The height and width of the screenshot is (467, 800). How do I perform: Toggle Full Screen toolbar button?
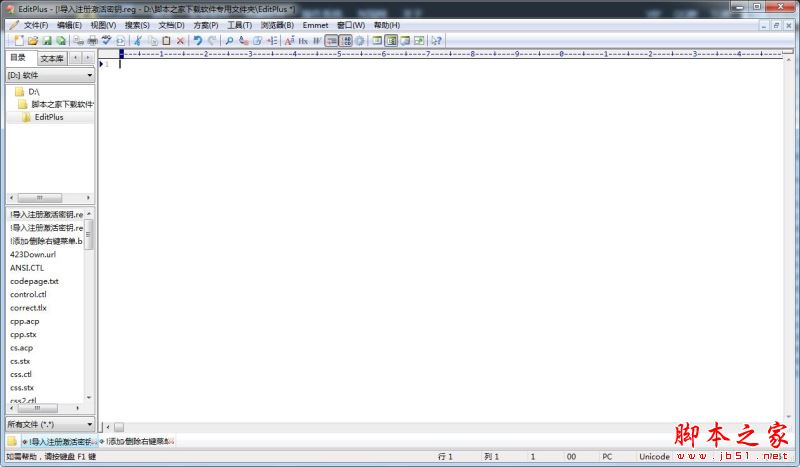[x=419, y=40]
